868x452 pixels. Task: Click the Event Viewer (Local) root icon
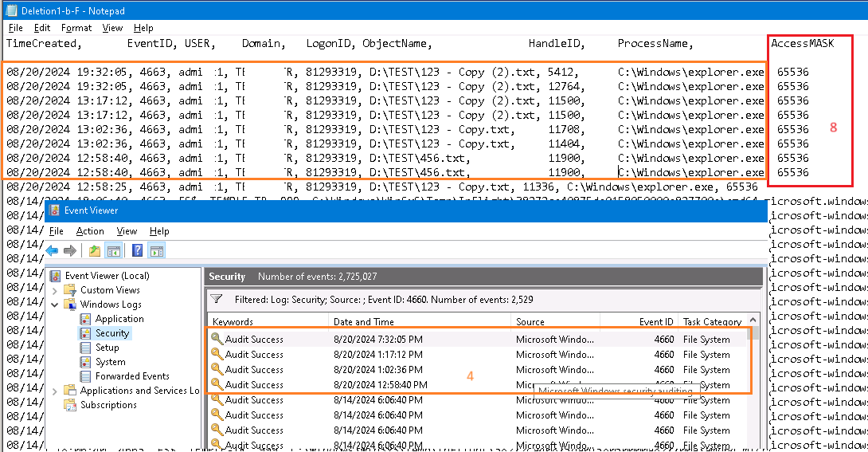(x=55, y=275)
